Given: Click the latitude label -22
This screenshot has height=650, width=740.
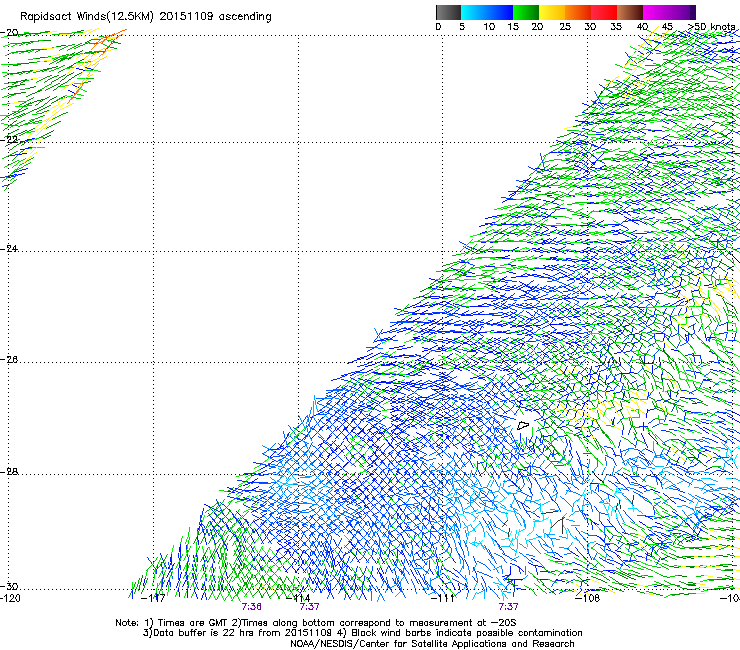Looking at the screenshot, I should point(9,140).
